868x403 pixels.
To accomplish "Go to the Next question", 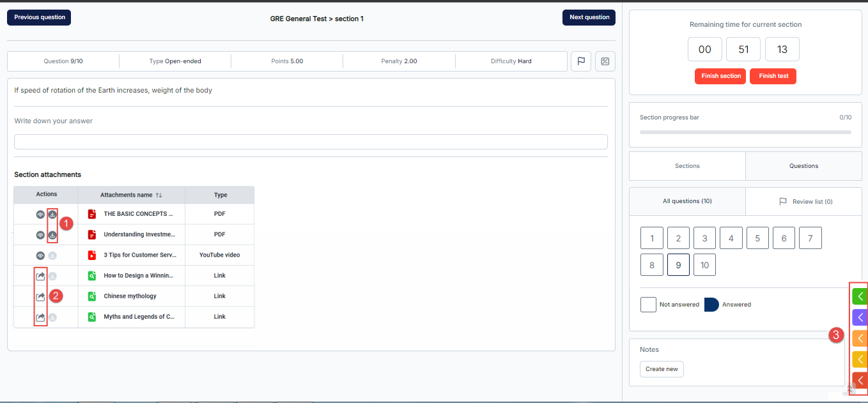I will coord(589,17).
